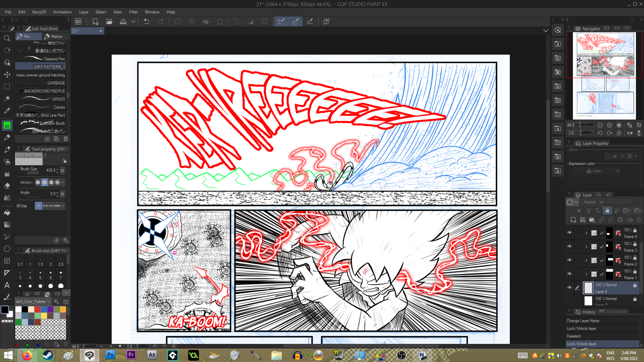
Task: Open the blending mode Normal dropdown
Action: [593, 202]
